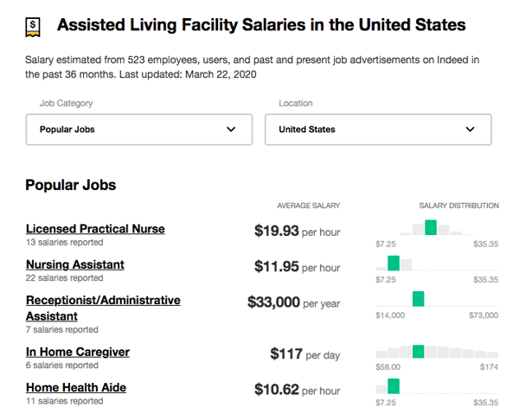The height and width of the screenshot is (420, 519).
Task: Go to the In Home Caregiver link
Action: (78, 352)
